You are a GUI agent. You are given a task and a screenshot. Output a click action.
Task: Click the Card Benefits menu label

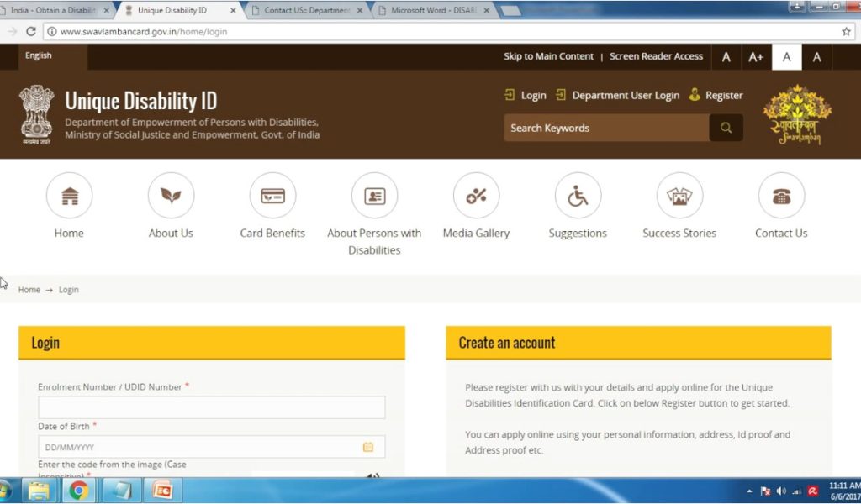click(272, 233)
